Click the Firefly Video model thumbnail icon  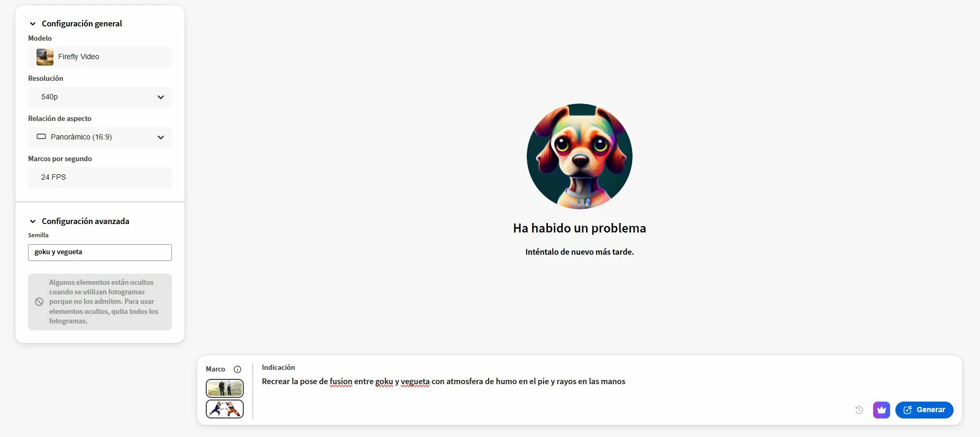(45, 57)
